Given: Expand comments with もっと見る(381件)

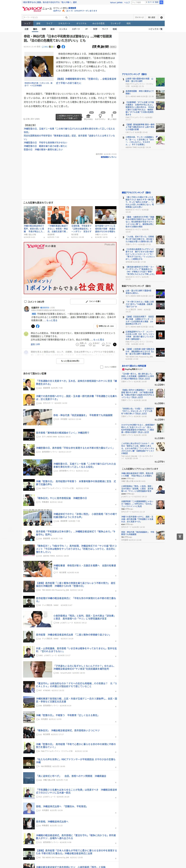Looking at the screenshot, I should pos(70,361).
